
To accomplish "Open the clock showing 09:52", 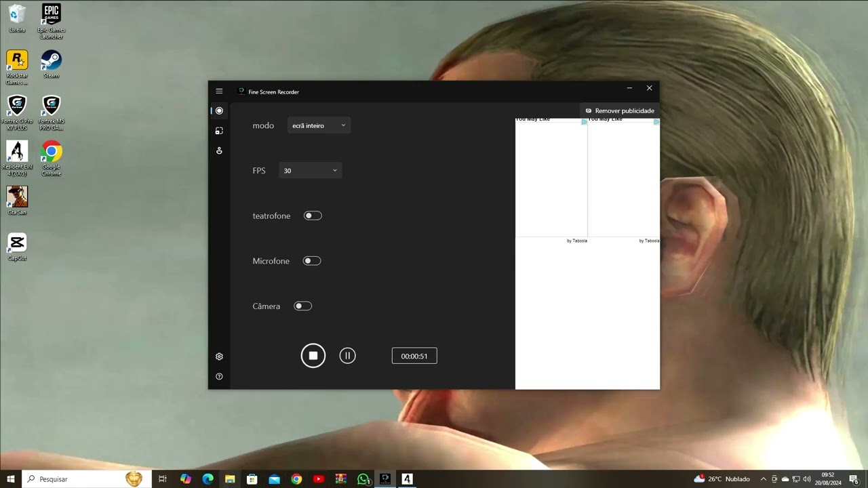I will tap(827, 479).
